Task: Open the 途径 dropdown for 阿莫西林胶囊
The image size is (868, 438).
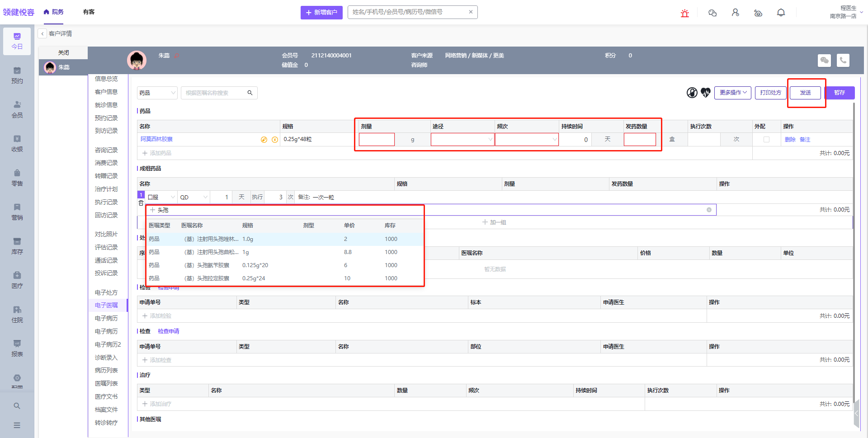Action: pos(462,139)
